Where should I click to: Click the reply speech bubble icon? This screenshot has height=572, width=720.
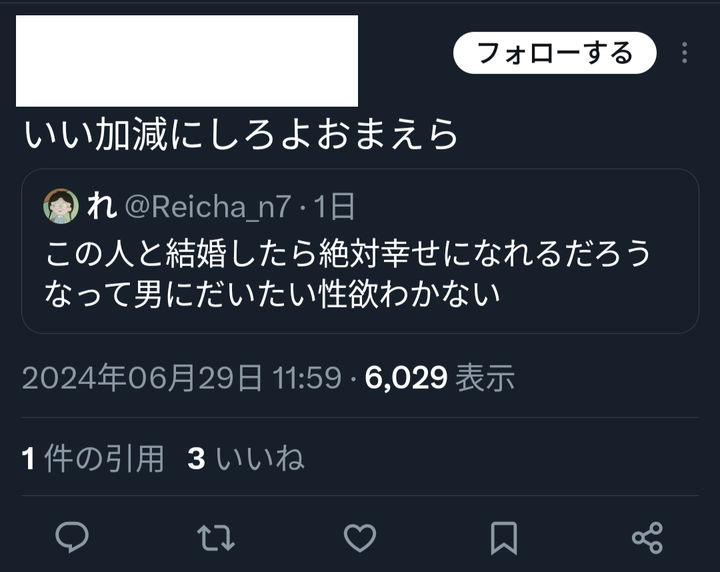pyautogui.click(x=72, y=537)
